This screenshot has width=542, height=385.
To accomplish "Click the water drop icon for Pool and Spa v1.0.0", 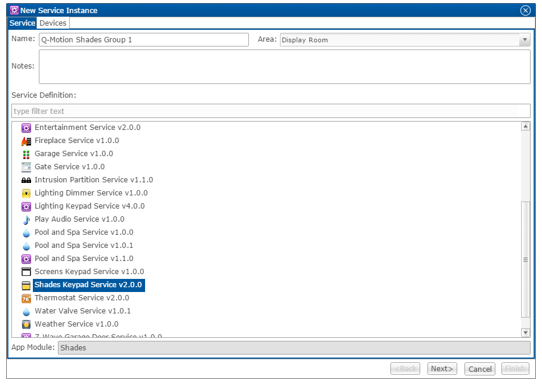I will 26,233.
